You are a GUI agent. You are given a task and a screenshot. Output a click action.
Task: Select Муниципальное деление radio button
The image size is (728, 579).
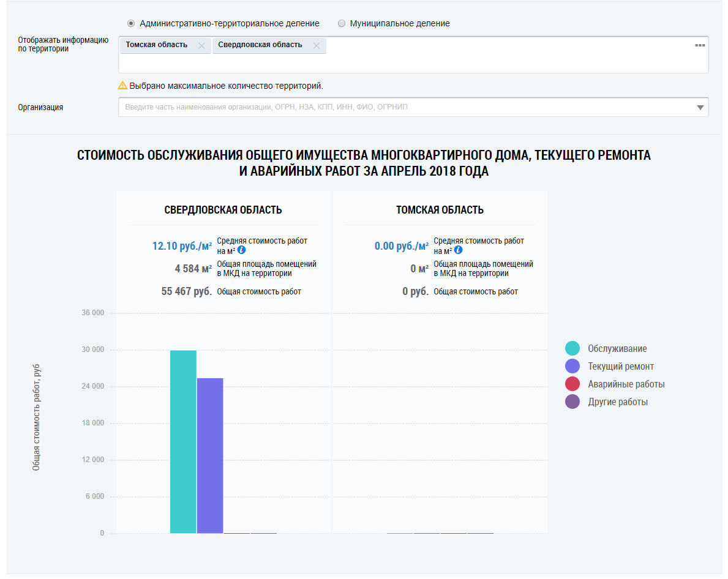[342, 23]
